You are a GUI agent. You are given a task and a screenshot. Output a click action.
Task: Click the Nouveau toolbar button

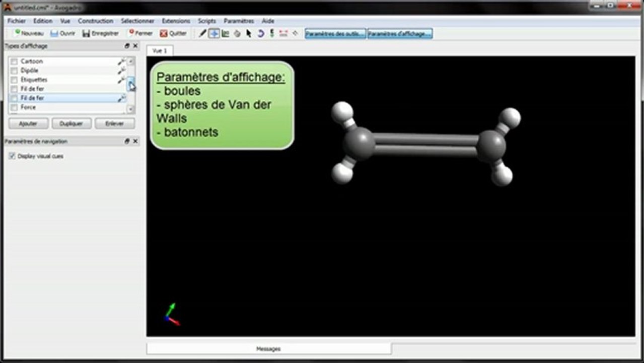pos(29,33)
